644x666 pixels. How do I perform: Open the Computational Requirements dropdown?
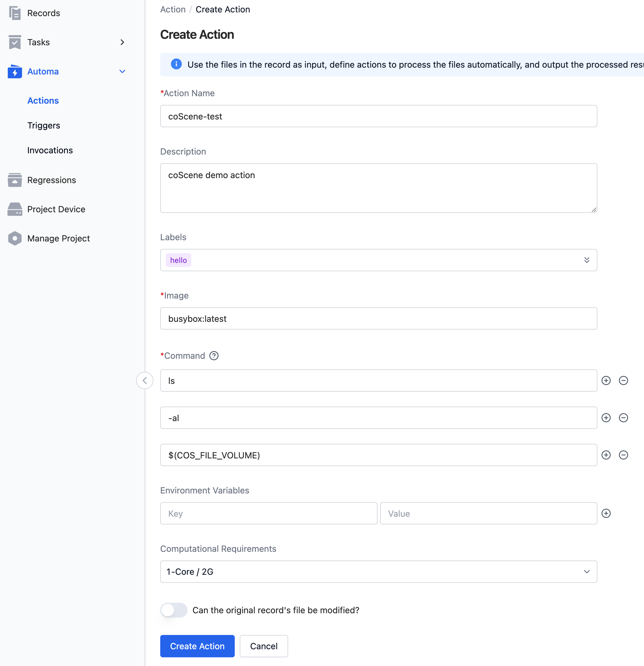(x=379, y=571)
